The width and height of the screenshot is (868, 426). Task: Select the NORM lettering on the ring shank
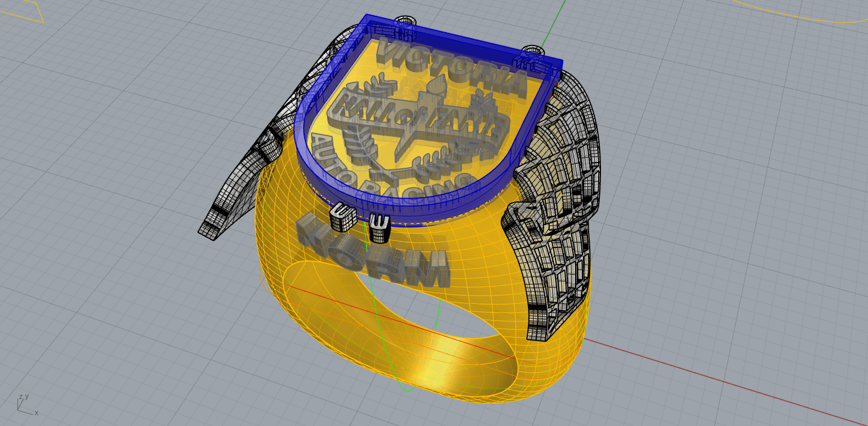pos(373,249)
